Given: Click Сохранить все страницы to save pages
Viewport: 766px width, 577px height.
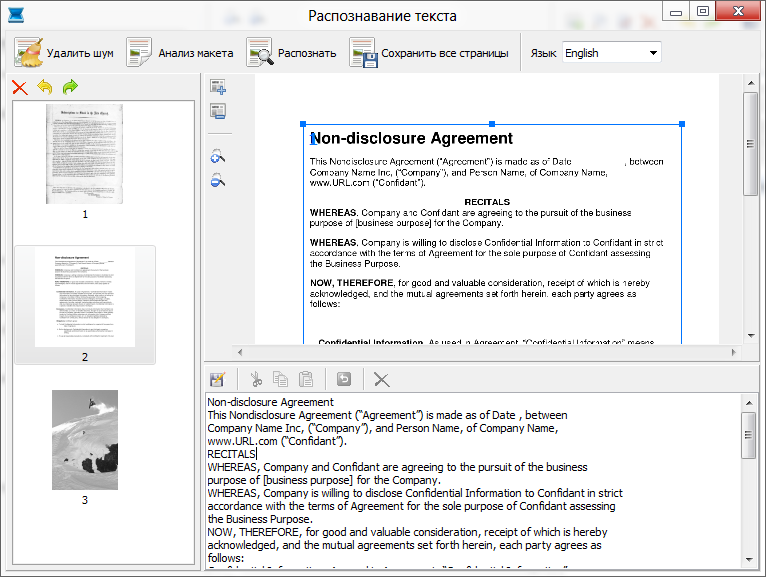Looking at the screenshot, I should pos(429,53).
